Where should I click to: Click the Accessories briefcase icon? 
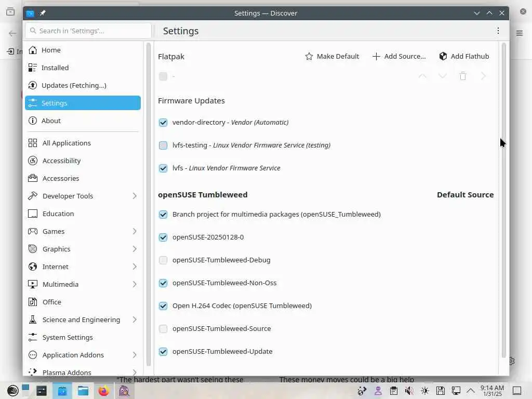pos(33,178)
